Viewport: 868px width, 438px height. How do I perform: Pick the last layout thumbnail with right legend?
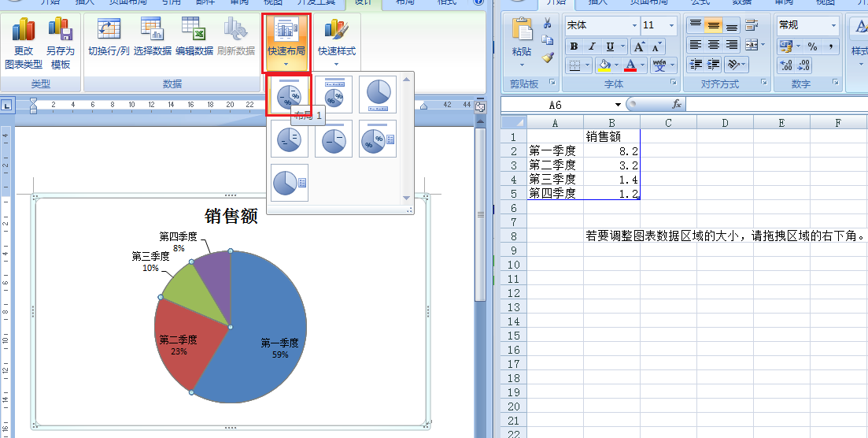point(289,183)
